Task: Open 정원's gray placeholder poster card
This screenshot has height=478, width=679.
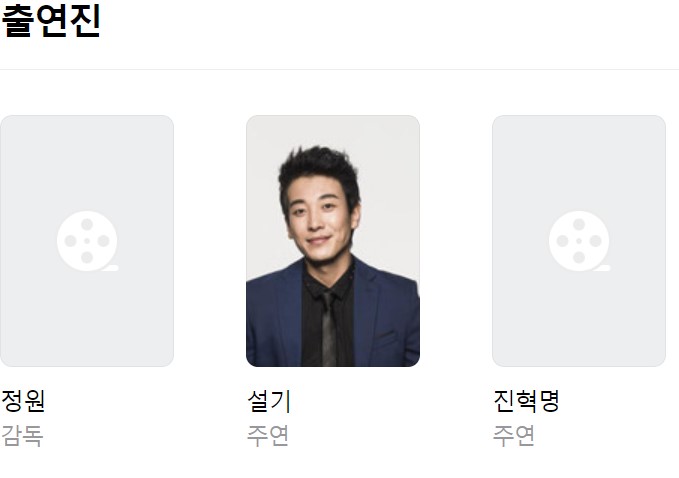Action: tap(87, 241)
